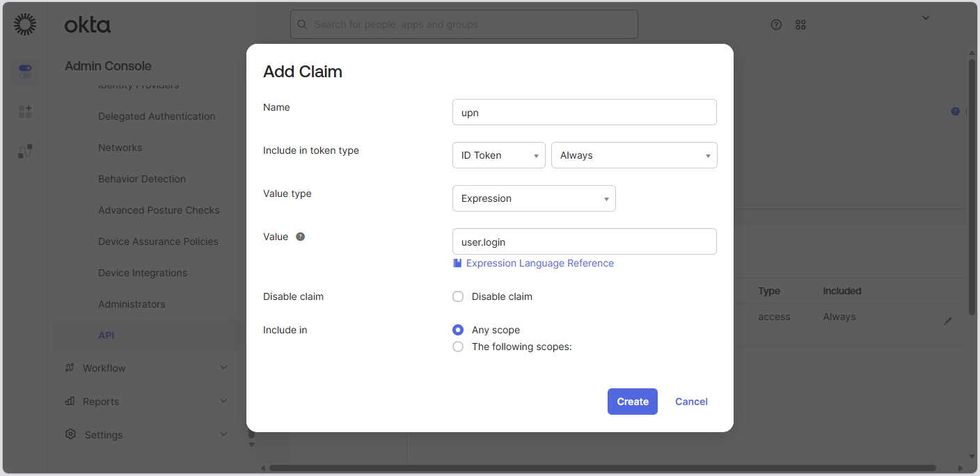The width and height of the screenshot is (980, 476).
Task: Click the Reports chart icon
Action: click(70, 401)
